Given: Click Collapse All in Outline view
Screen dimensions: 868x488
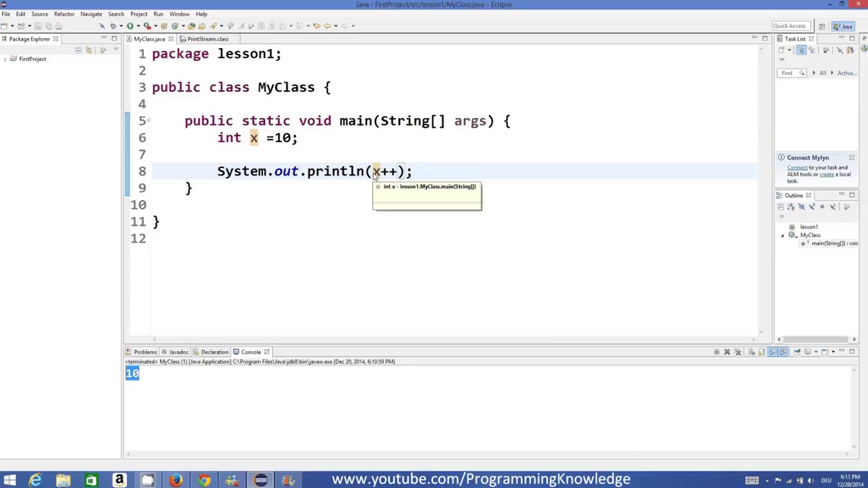Looking at the screenshot, I should click(x=781, y=207).
